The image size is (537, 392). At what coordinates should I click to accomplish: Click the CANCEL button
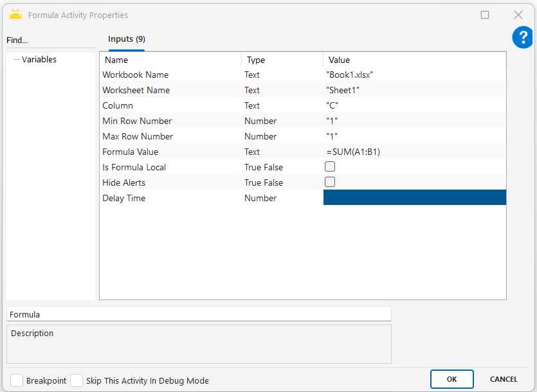coord(504,379)
